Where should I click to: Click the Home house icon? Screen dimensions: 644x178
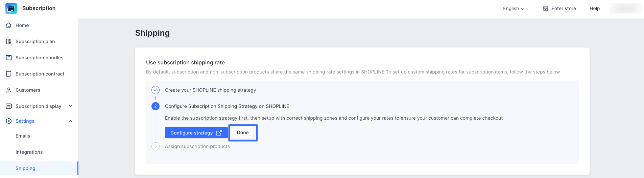(x=9, y=25)
